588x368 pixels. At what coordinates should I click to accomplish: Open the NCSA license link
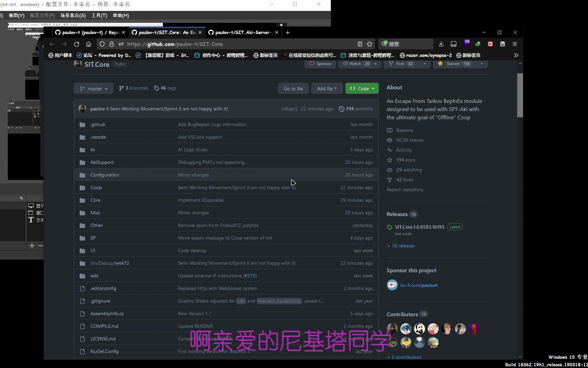(410, 140)
